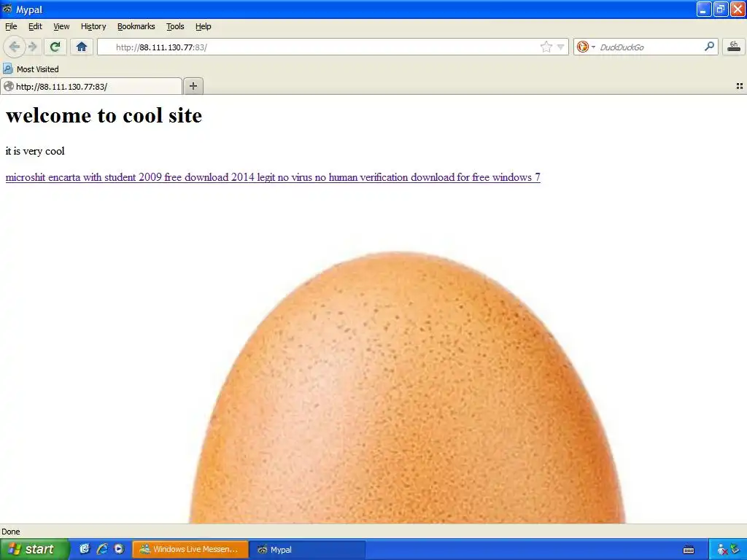Click the Most Visited bookmarks folder
The image size is (747, 560).
point(31,69)
